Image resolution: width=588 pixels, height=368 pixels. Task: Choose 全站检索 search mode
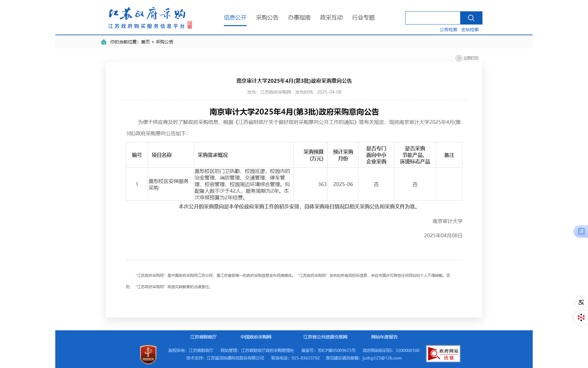470,30
